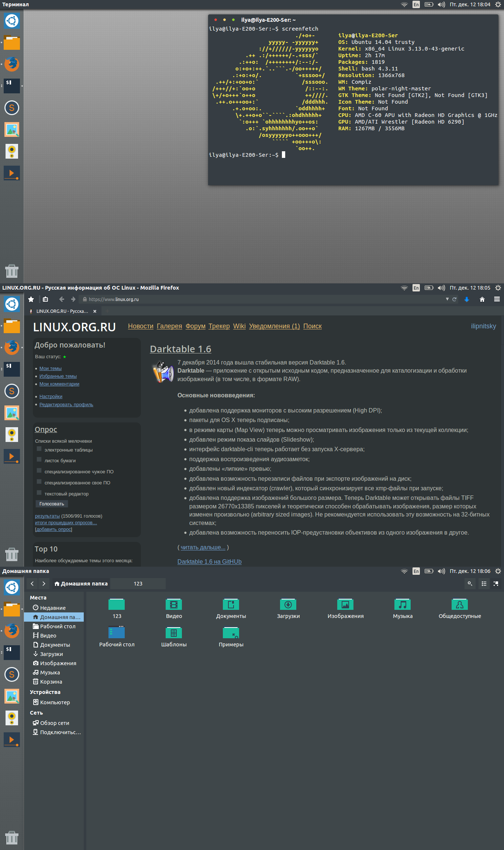
Task: Select the Шаблоны folder icon
Action: [174, 633]
